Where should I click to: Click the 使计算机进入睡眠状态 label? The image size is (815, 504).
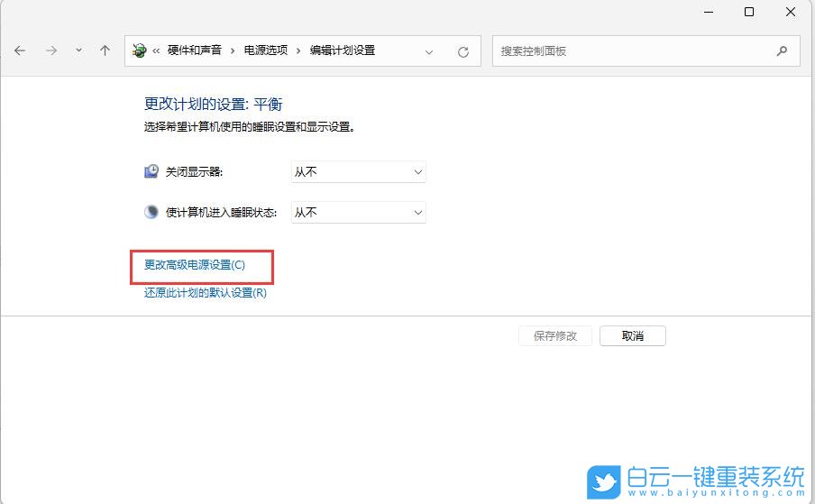coord(221,213)
